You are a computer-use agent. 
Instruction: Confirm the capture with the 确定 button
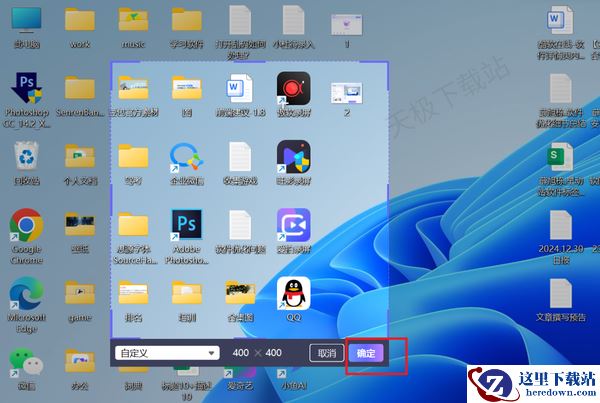pyautogui.click(x=366, y=353)
